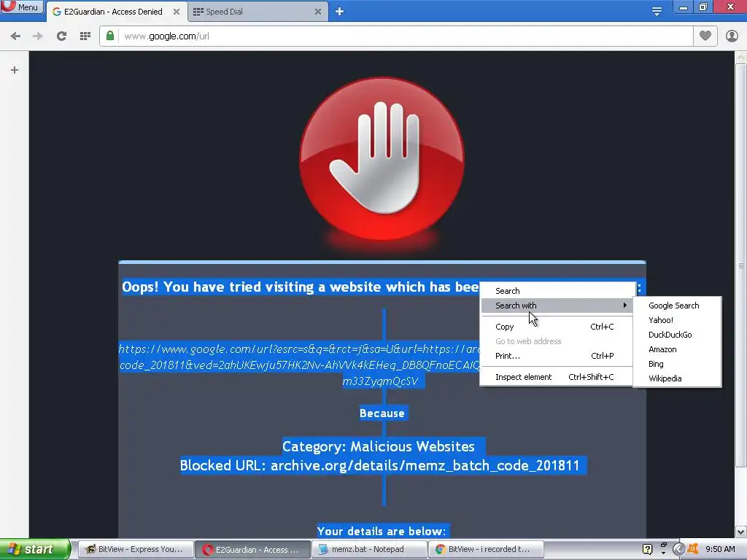Click the vertical scrollbar thumb
Image resolution: width=747 pixels, height=560 pixels.
coord(741,265)
